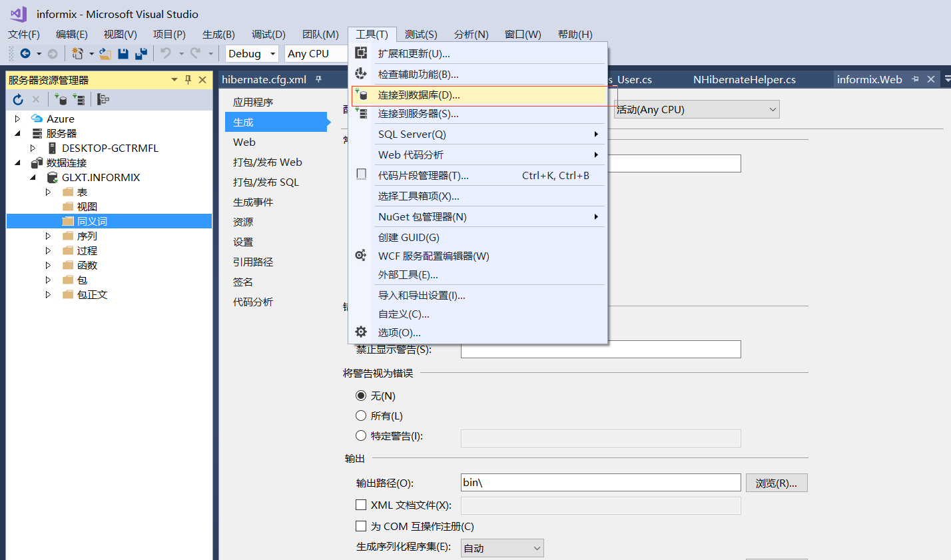Expand the Azure tree node
The image size is (951, 560).
coord(18,119)
